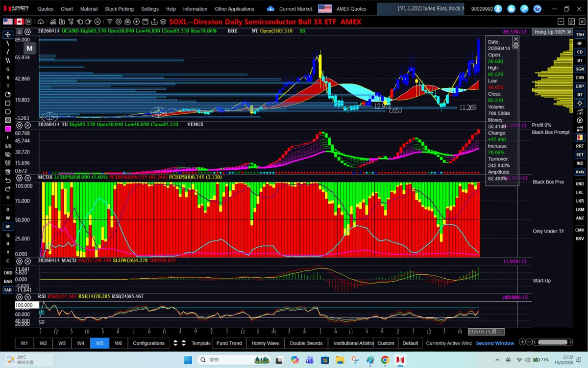Click the Configurations button

(148, 343)
